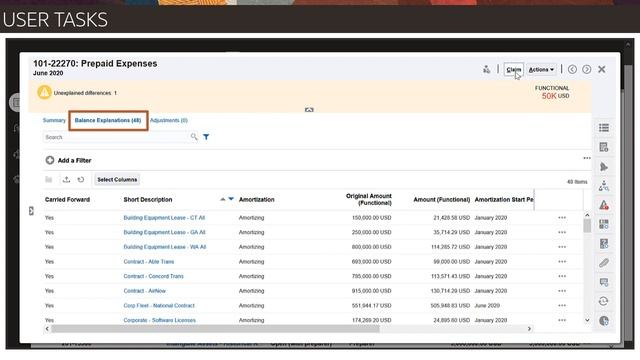Open filter bar ellipsis options menu
Image resolution: width=640 pixels, height=360 pixels.
point(587,158)
